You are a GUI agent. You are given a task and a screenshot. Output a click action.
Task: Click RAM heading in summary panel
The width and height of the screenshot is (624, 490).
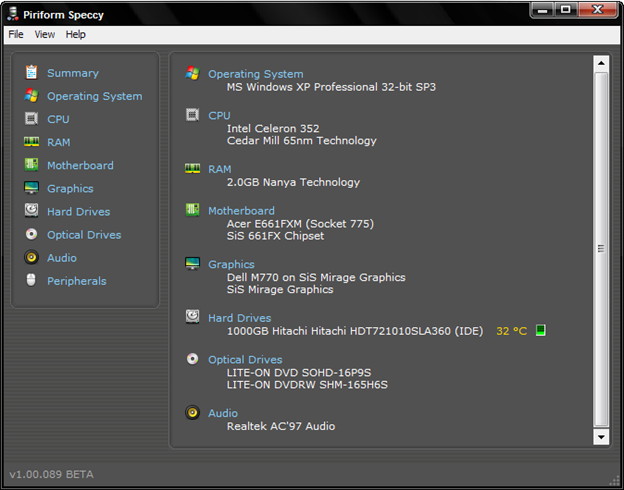[220, 169]
